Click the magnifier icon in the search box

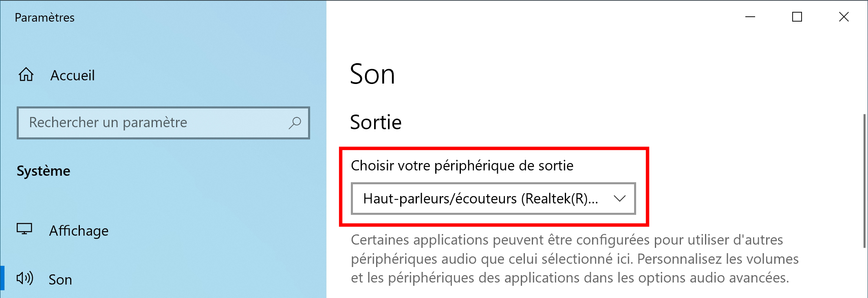[x=295, y=123]
